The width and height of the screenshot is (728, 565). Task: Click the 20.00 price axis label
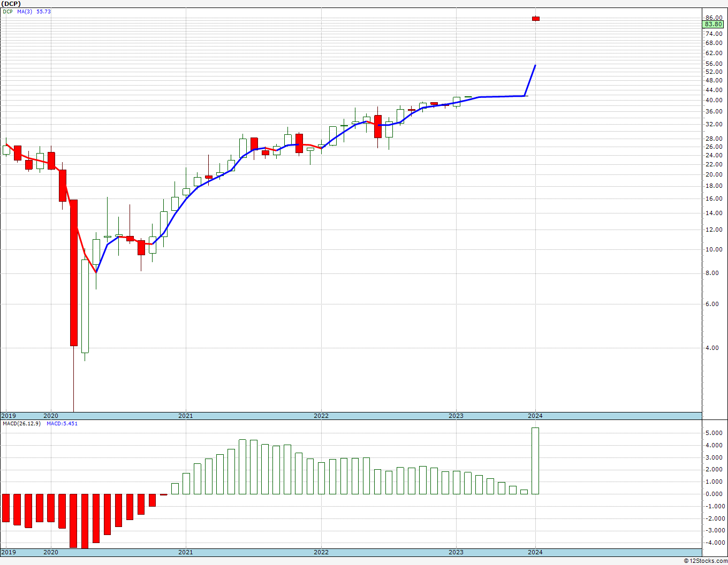(714, 174)
